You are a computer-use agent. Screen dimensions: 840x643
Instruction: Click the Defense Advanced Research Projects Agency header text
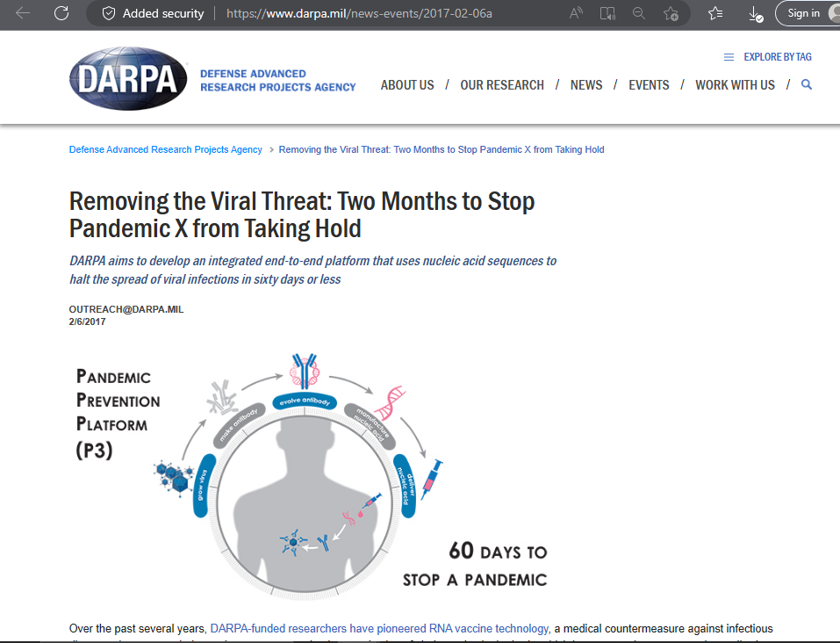pos(278,81)
